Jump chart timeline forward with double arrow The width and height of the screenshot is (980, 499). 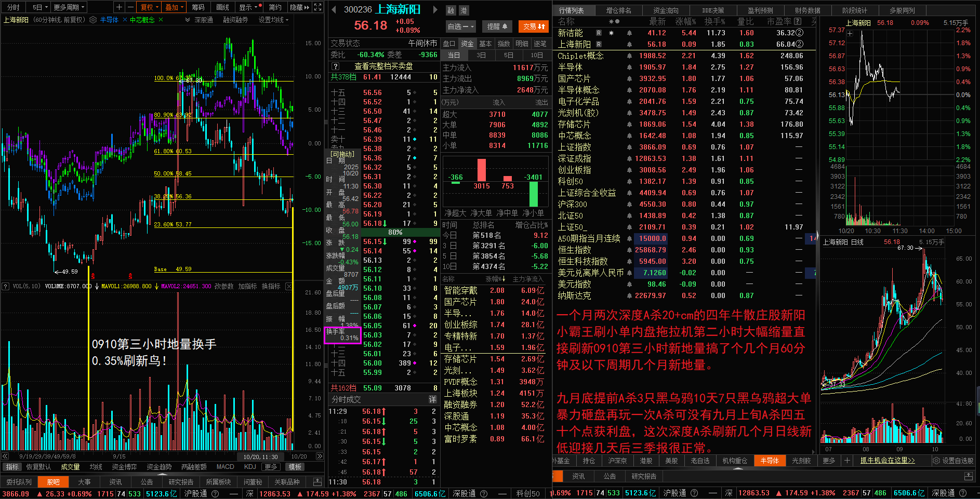(319, 456)
